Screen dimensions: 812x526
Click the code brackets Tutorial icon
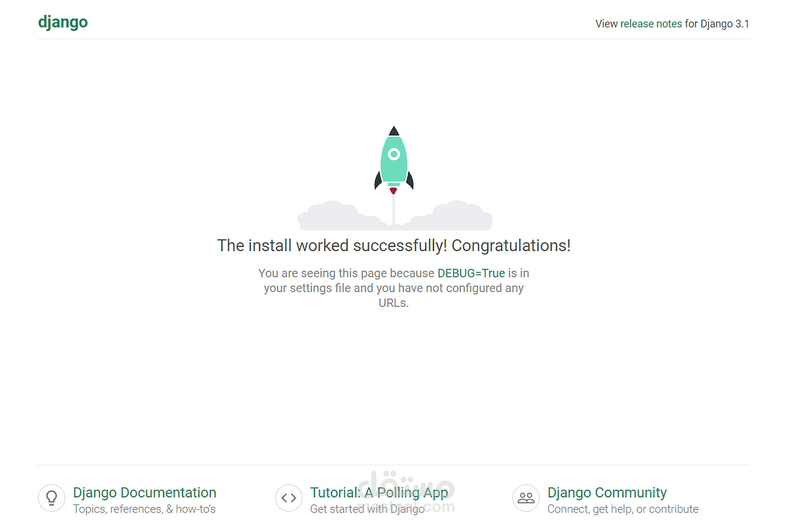pyautogui.click(x=289, y=498)
